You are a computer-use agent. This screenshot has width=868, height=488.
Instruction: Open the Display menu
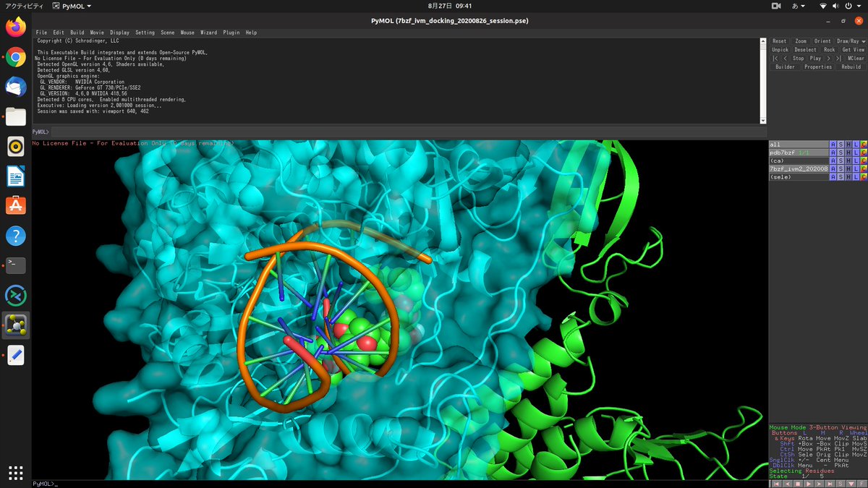tap(120, 33)
